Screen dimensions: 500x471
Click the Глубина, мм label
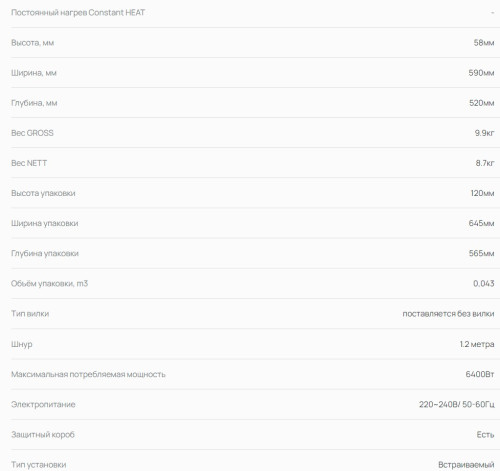coord(34,103)
